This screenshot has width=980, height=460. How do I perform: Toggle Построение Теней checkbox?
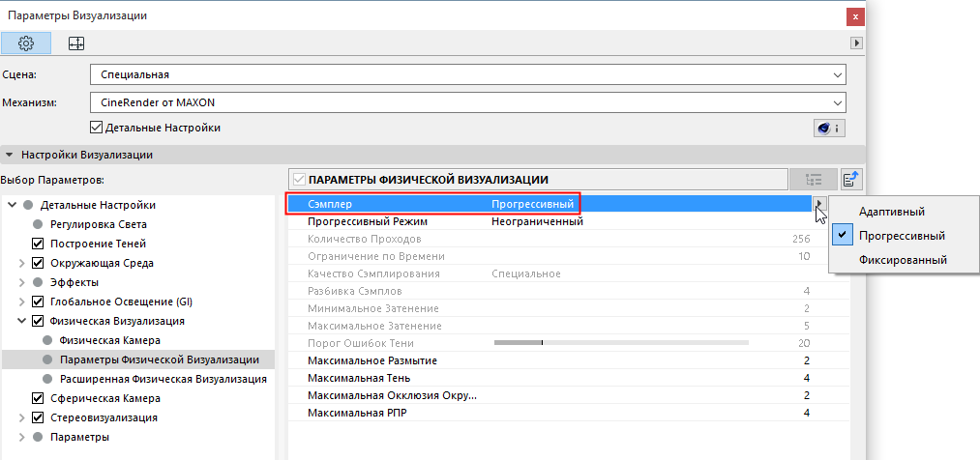(x=38, y=244)
